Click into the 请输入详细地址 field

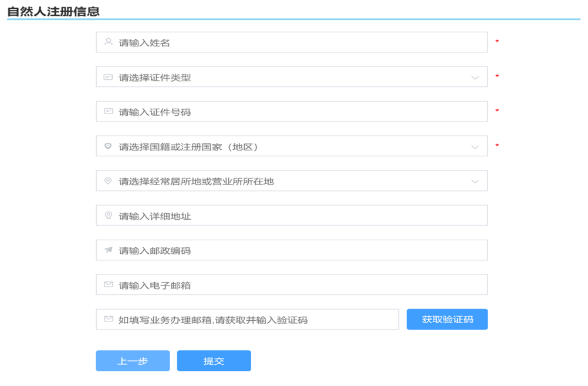click(x=293, y=216)
